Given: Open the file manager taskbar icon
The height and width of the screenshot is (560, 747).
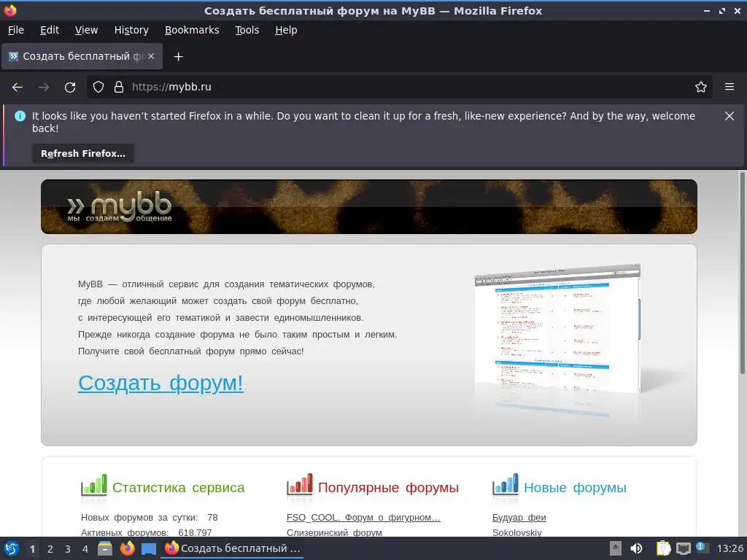Looking at the screenshot, I should [105, 548].
